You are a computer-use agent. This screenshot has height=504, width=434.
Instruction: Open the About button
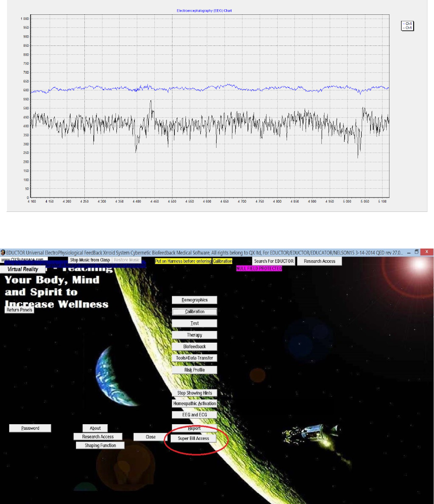pos(95,428)
